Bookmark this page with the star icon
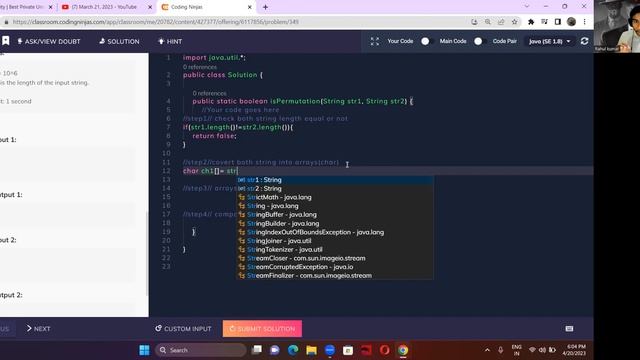The image size is (640, 360). point(514,22)
